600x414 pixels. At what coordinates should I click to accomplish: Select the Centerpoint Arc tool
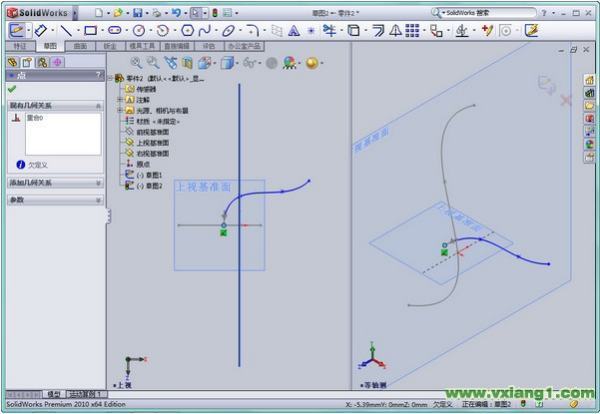click(163, 31)
